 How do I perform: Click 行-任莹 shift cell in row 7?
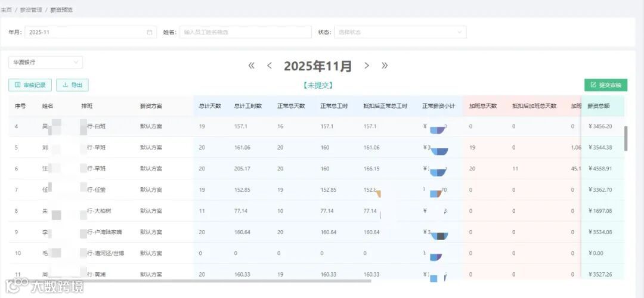96,190
